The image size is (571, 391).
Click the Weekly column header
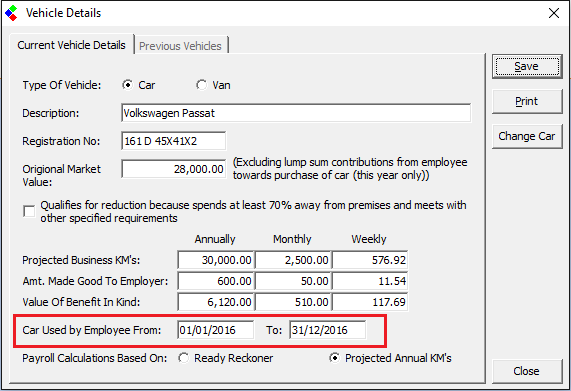pos(369,239)
